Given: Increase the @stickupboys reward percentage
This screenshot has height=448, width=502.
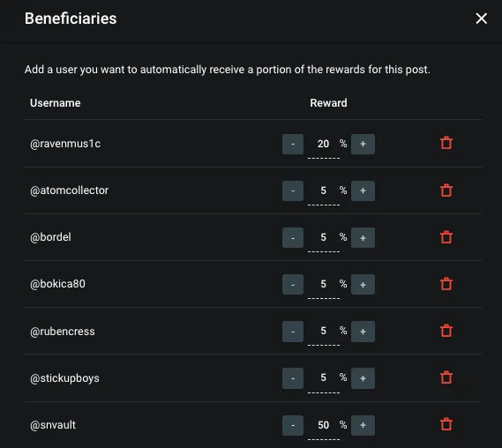Looking at the screenshot, I should (363, 378).
